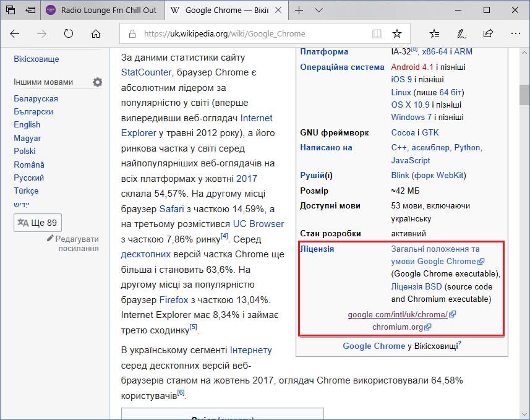Viewport: 530px width, 420px height.
Task: Switch to Беларуская language version
Action: 36,99
